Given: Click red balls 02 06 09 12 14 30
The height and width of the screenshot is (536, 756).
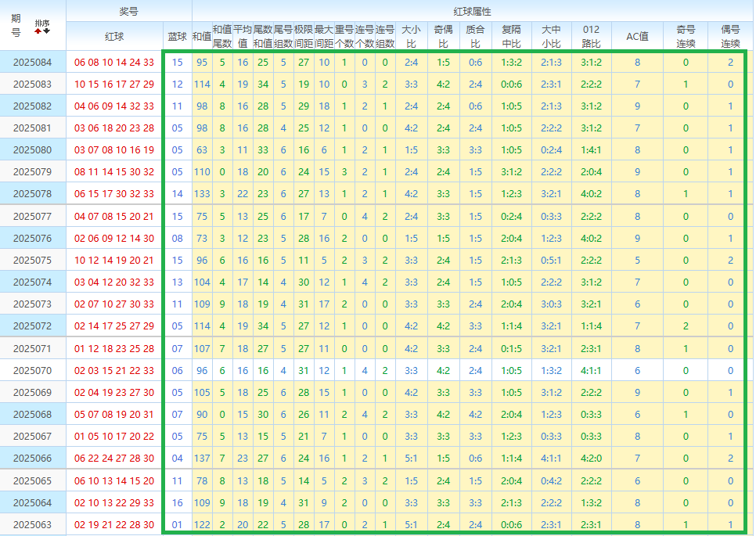Looking at the screenshot, I should [114, 239].
